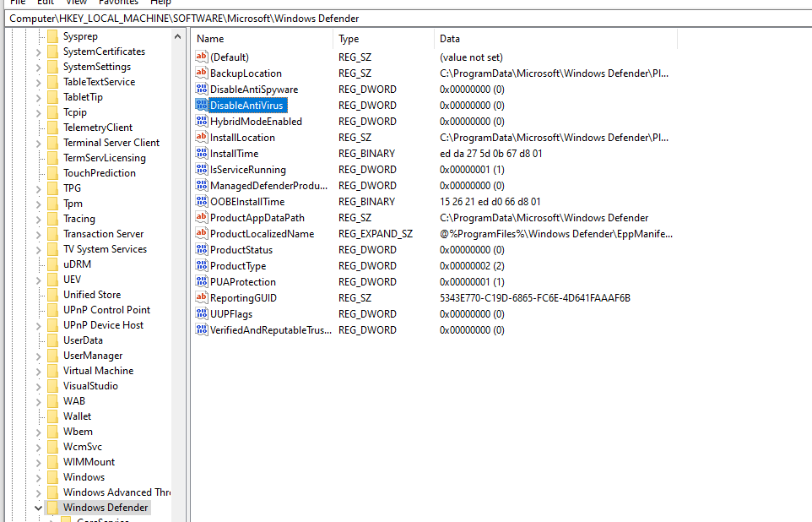Select the ProductStatus DWORD icon
Viewport: 812px width, 522px height.
pos(202,250)
